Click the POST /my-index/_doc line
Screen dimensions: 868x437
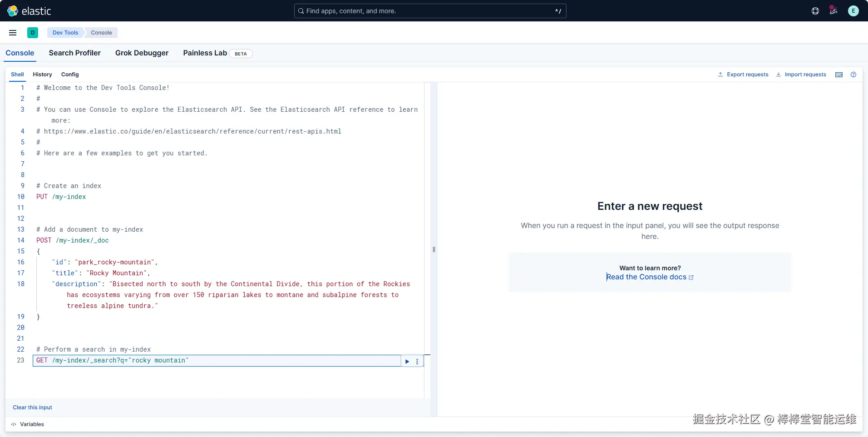(x=73, y=240)
